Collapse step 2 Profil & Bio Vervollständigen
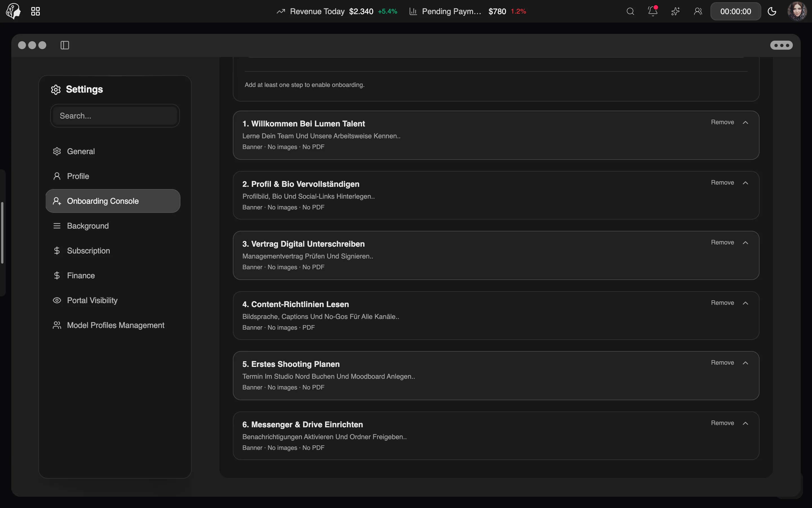The width and height of the screenshot is (812, 508). [745, 183]
